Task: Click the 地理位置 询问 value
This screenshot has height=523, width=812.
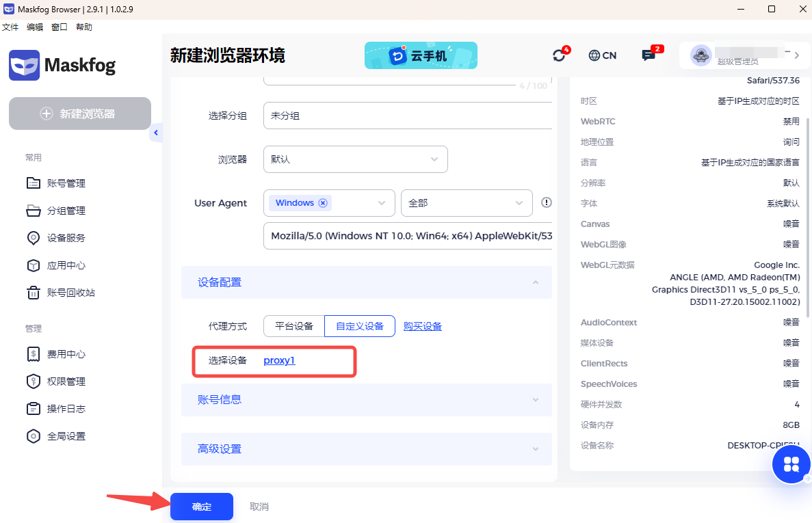Action: pos(791,142)
